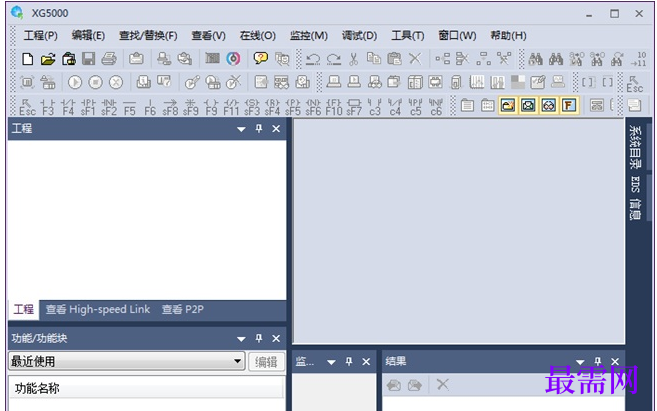Select the sF3 set coil tool
The image size is (657, 411).
pyautogui.click(x=252, y=107)
